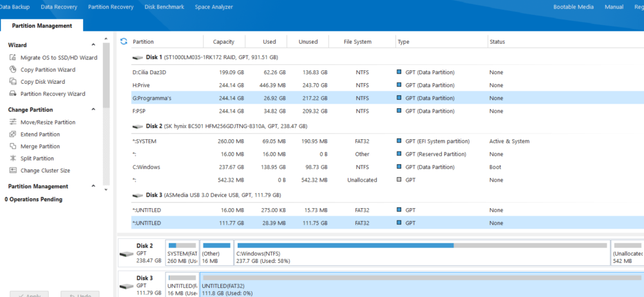Collapse the Change Partition section
This screenshot has width=644, height=297.
[x=93, y=110]
